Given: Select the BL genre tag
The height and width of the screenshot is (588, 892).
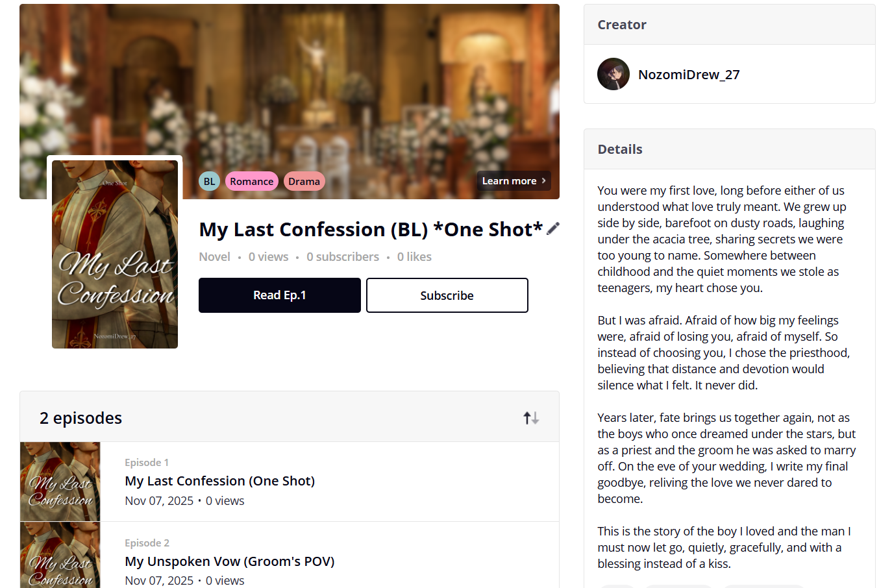Looking at the screenshot, I should pyautogui.click(x=209, y=182).
